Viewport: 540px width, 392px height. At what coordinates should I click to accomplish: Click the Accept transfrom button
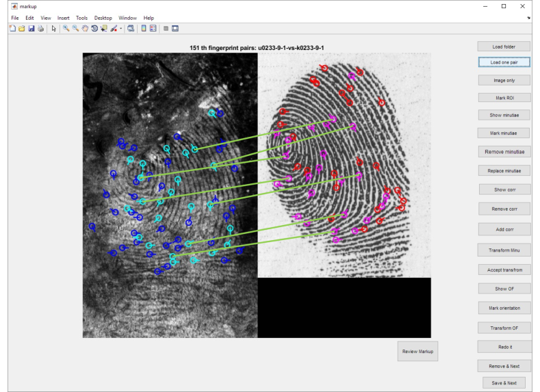click(504, 270)
